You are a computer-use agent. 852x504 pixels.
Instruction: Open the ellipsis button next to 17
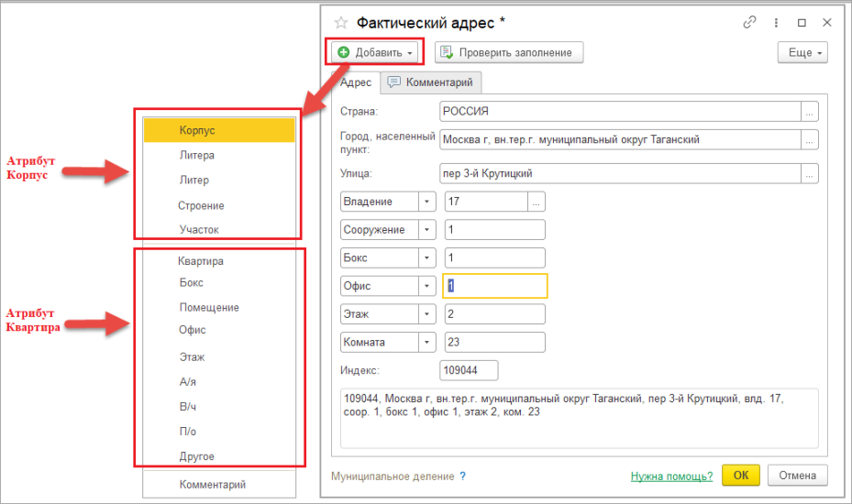tap(537, 202)
